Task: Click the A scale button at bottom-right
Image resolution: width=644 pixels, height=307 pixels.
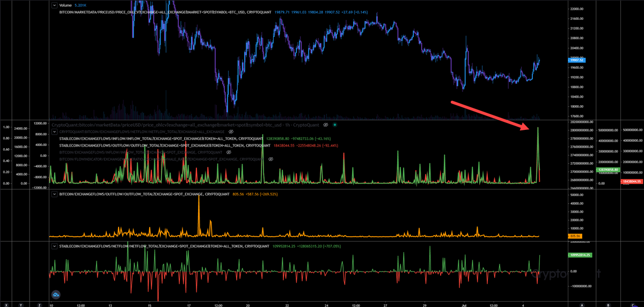Action: [582, 304]
